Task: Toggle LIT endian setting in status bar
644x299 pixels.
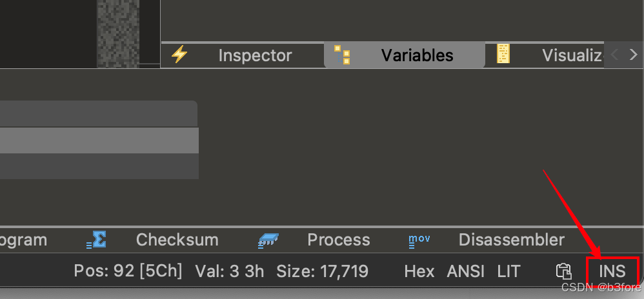Action: pyautogui.click(x=509, y=271)
